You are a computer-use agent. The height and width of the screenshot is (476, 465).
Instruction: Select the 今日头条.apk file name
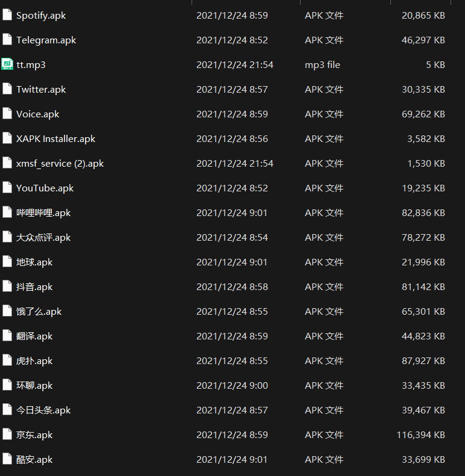coord(43,410)
